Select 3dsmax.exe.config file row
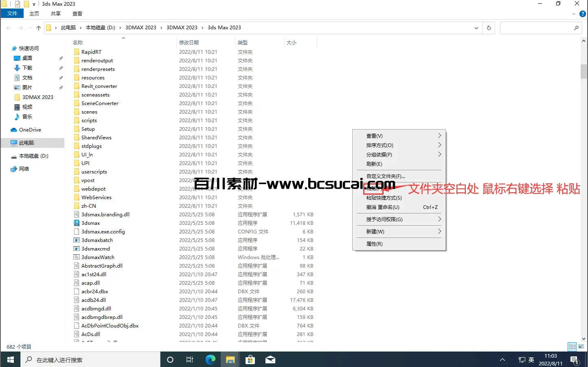The height and width of the screenshot is (367, 588). 193,232
